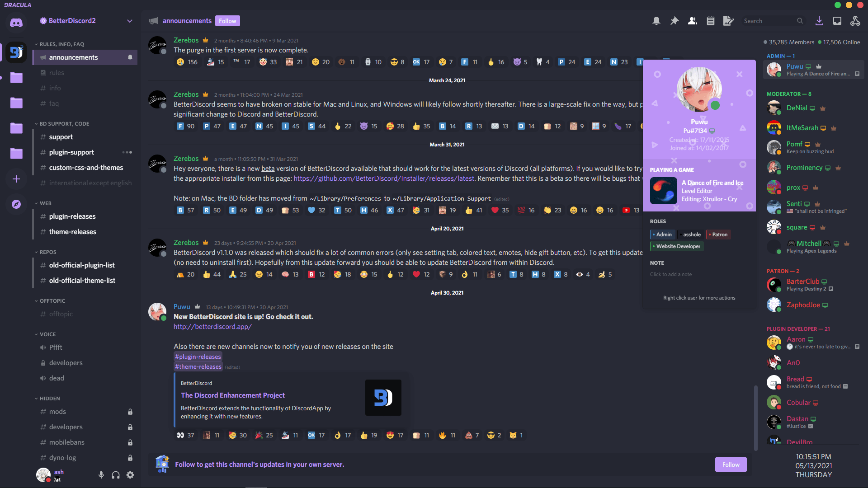This screenshot has width=868, height=488.
Task: Open the inbox icon in the header
Action: [x=837, y=21]
